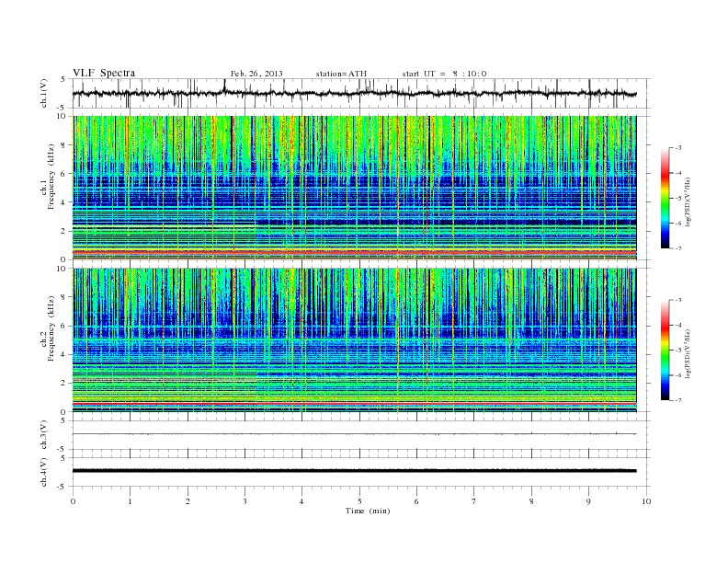Click inside the ch.1 frequency spectrogram
This screenshot has width=728, height=563.
354,188
